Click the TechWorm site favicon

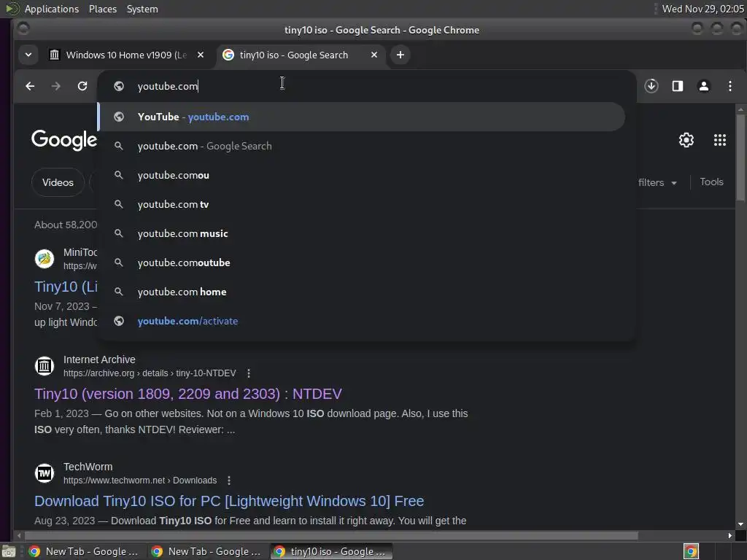[x=44, y=473]
